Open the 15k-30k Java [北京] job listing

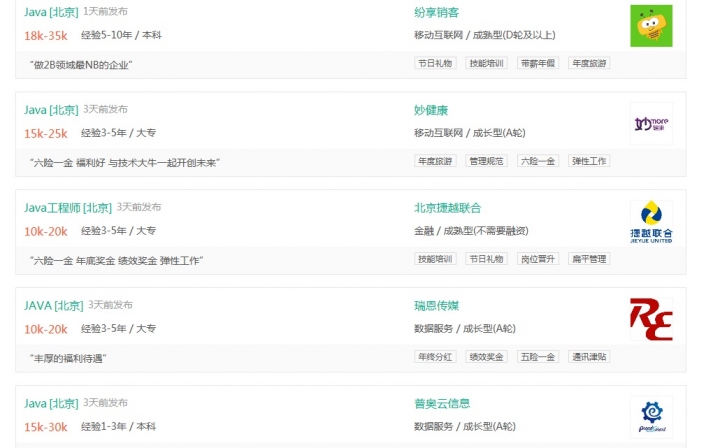[51, 403]
